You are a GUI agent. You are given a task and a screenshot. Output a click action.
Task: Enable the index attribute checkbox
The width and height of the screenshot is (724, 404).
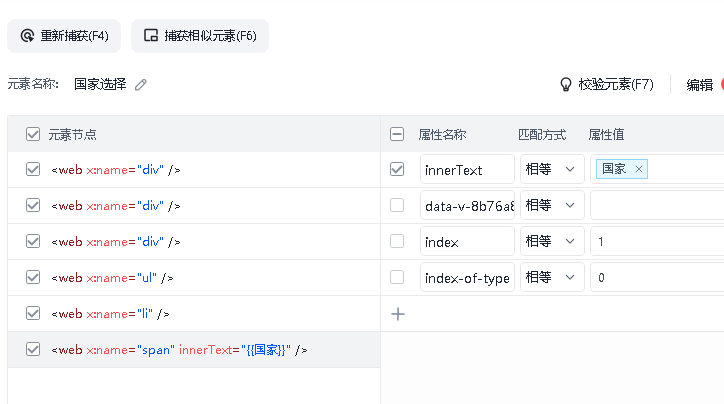pyautogui.click(x=397, y=241)
